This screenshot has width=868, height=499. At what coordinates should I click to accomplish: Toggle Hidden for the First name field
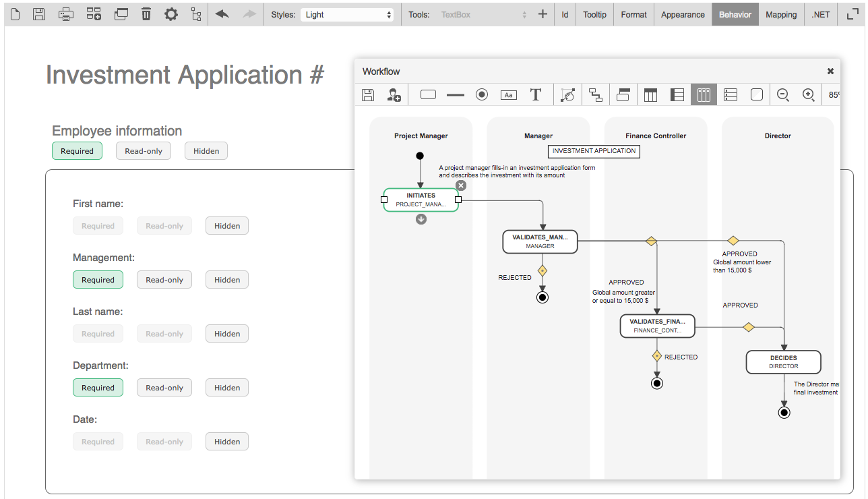click(227, 226)
